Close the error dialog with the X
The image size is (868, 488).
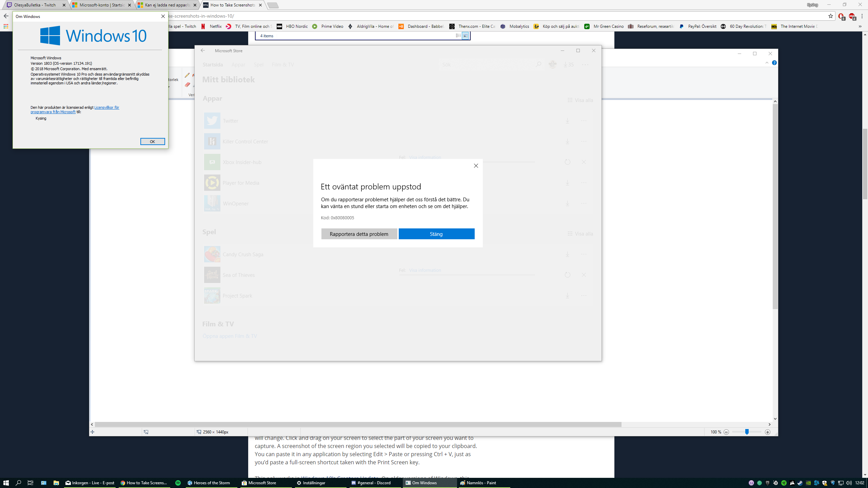click(x=476, y=166)
